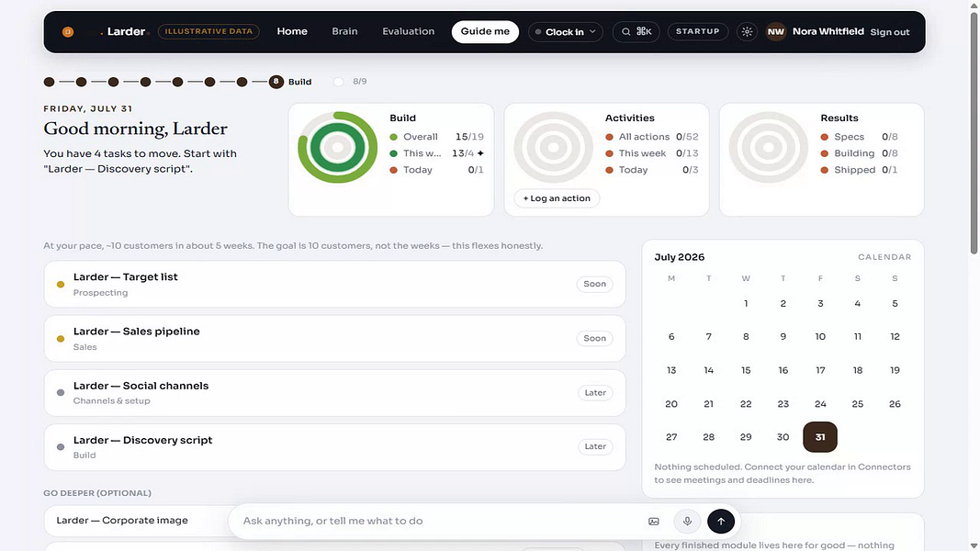Image resolution: width=980 pixels, height=551 pixels.
Task: Click the STARTUP pill button
Action: coord(697,31)
